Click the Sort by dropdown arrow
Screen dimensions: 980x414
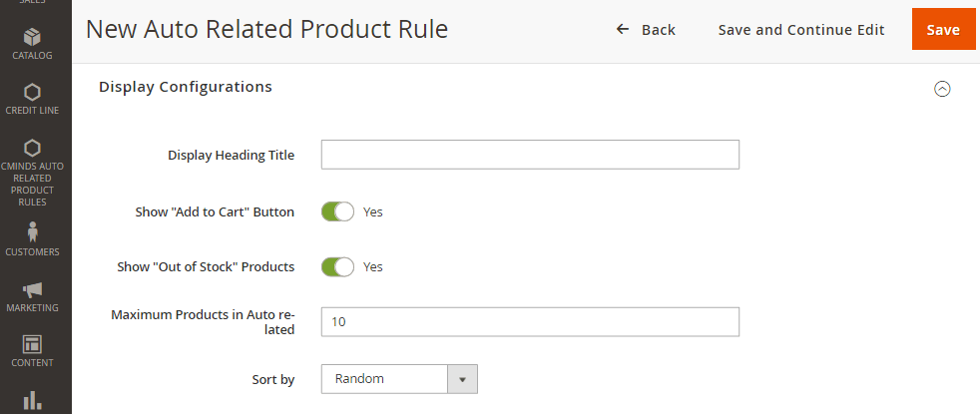click(x=462, y=379)
